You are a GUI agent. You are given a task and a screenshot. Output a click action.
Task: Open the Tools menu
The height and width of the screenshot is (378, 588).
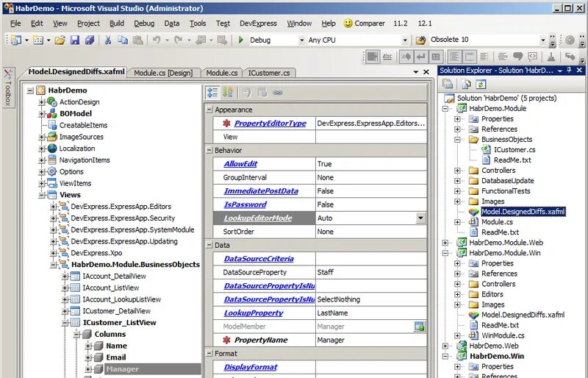tap(197, 24)
